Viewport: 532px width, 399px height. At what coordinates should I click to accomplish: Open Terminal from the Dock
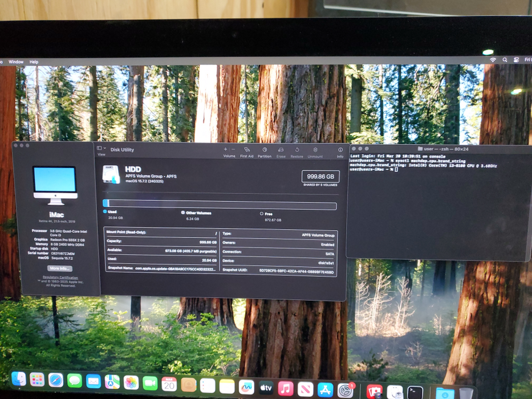[x=415, y=393]
